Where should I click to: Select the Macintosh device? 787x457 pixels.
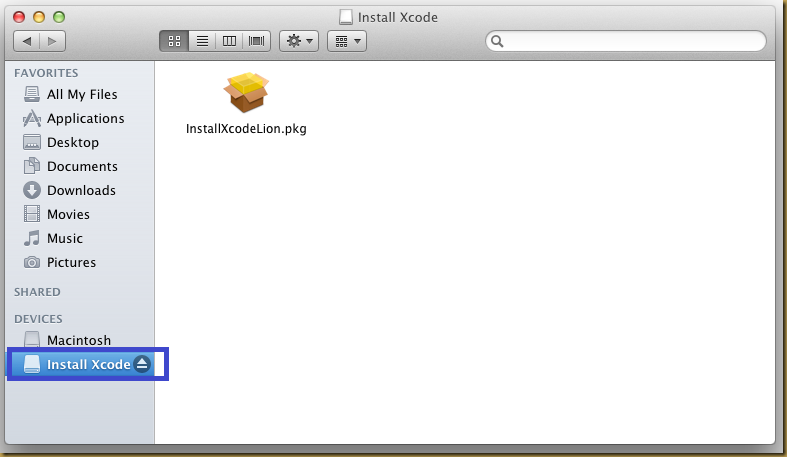79,340
